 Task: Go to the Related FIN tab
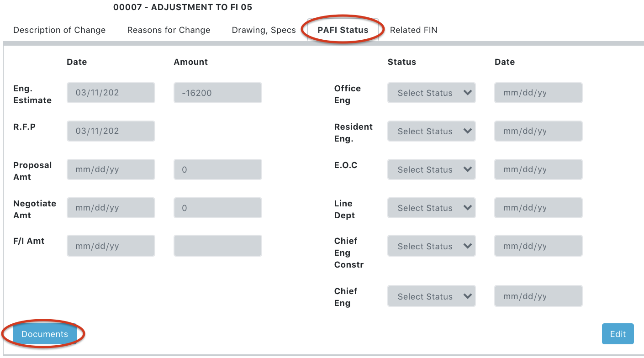(x=413, y=30)
